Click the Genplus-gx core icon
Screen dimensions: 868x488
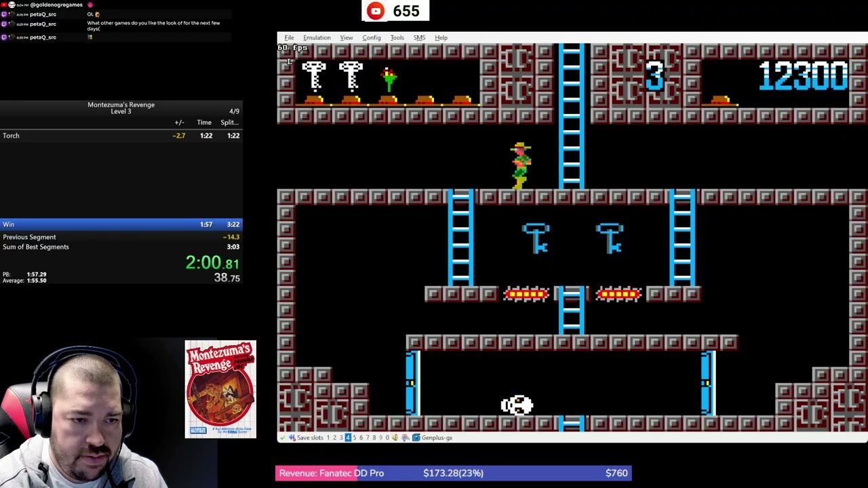pyautogui.click(x=416, y=438)
